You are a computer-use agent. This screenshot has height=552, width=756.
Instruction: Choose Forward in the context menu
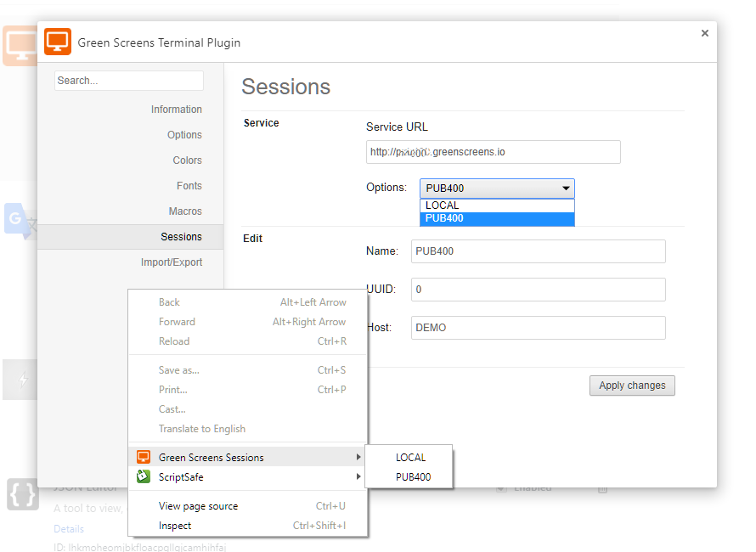[248, 322]
